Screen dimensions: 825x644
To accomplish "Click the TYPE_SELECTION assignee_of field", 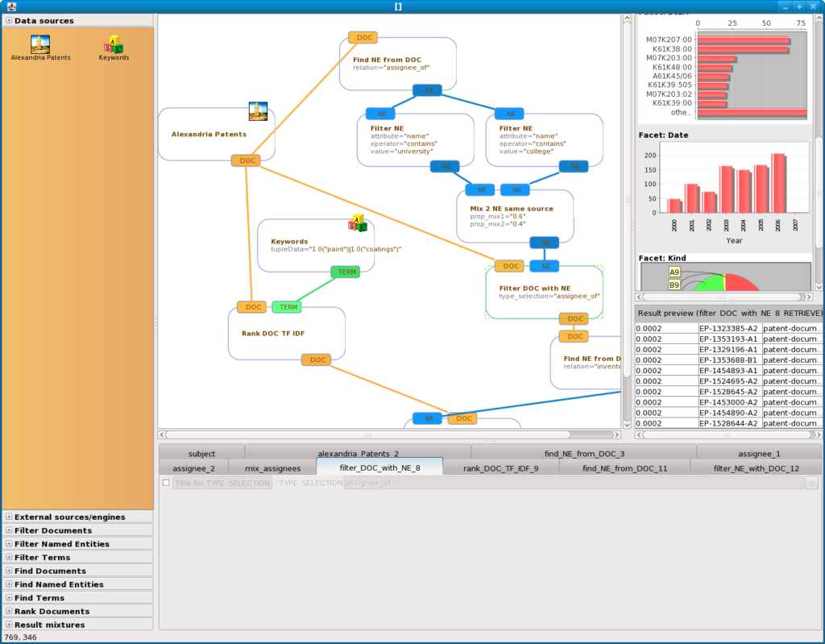I will click(574, 483).
